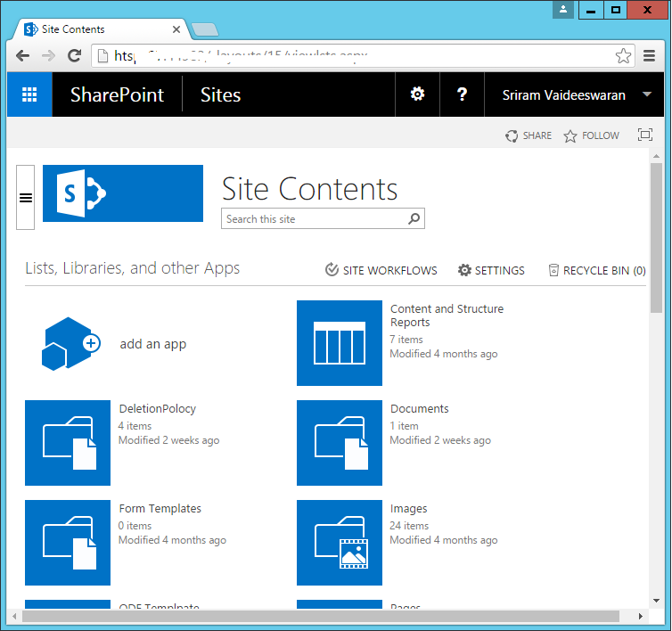The width and height of the screenshot is (672, 631).
Task: Click the Documents title link
Action: (x=420, y=409)
